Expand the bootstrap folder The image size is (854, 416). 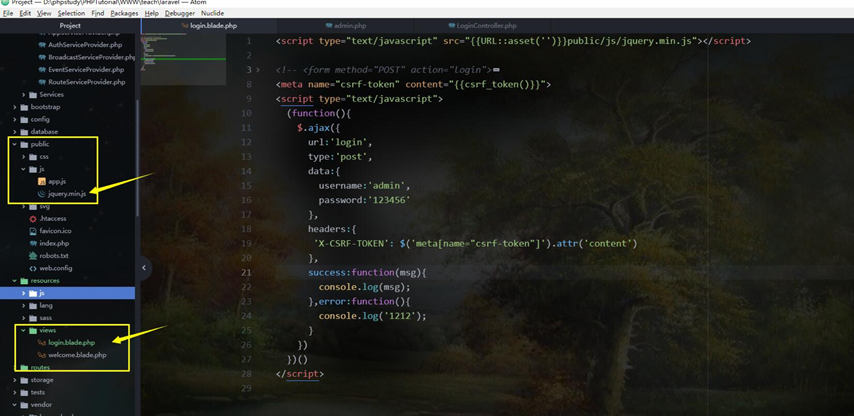click(x=15, y=107)
